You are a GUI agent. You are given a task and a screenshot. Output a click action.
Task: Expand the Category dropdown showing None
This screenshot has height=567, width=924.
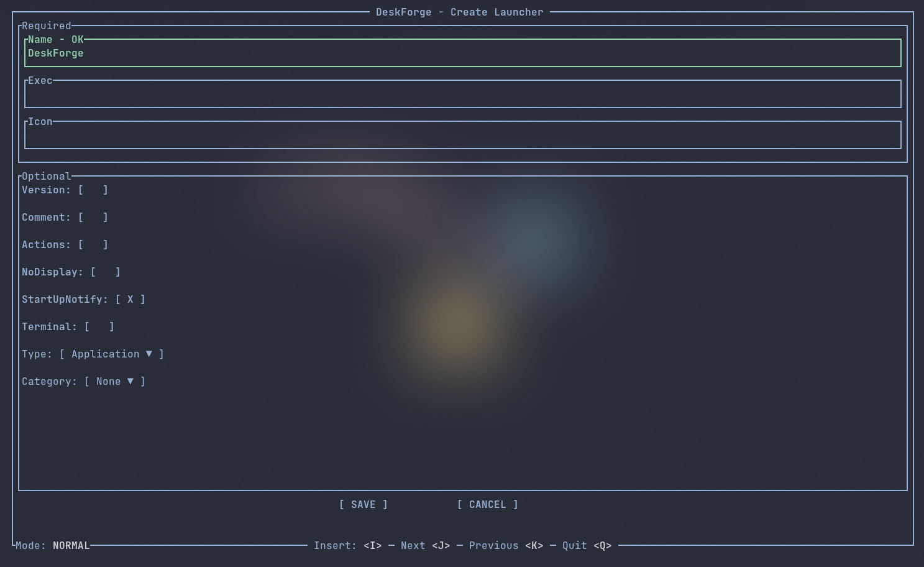[x=115, y=382]
